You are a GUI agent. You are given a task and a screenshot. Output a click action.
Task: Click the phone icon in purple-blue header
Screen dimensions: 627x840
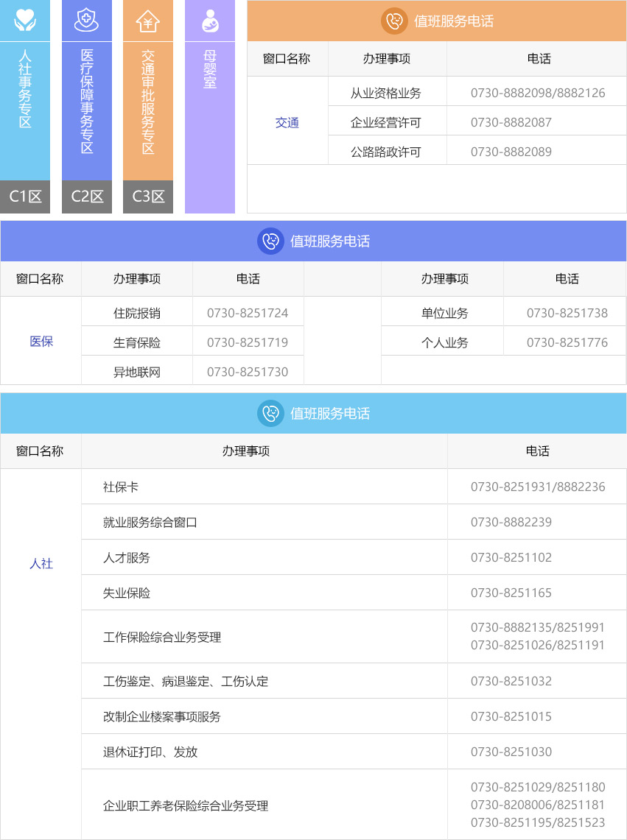[270, 241]
